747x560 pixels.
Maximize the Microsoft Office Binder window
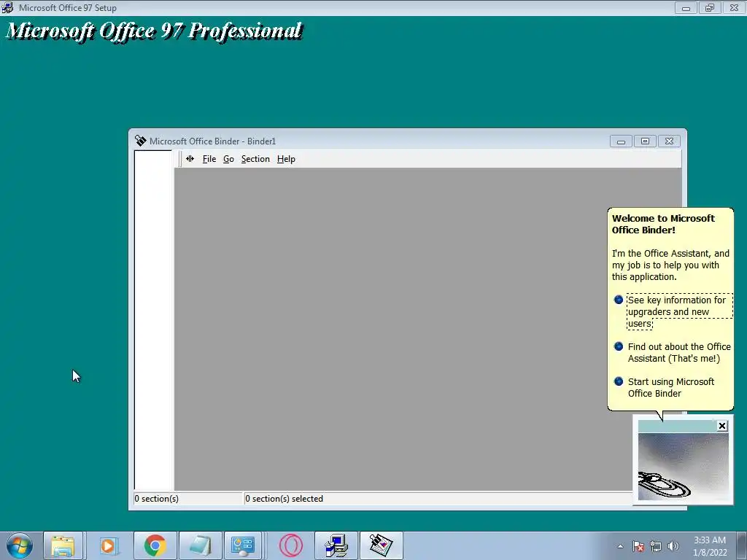(x=645, y=141)
